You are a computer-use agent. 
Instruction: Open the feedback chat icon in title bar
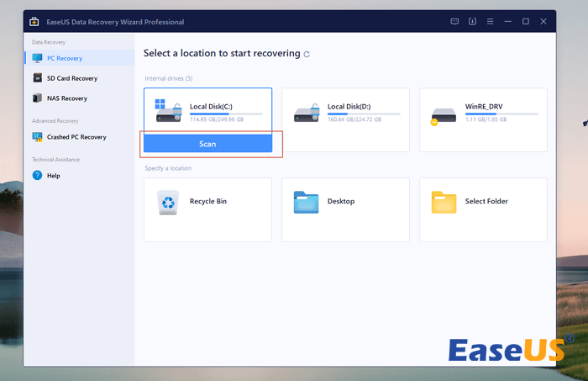pyautogui.click(x=454, y=21)
